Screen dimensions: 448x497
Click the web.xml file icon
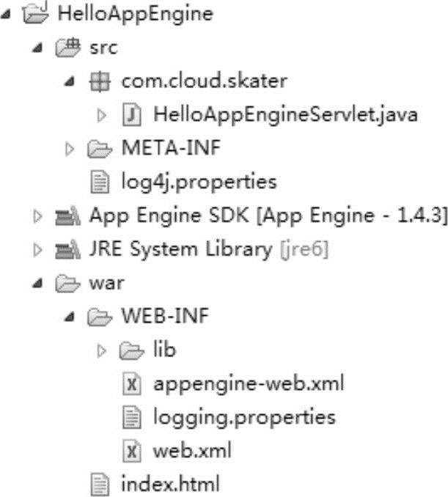click(x=131, y=449)
